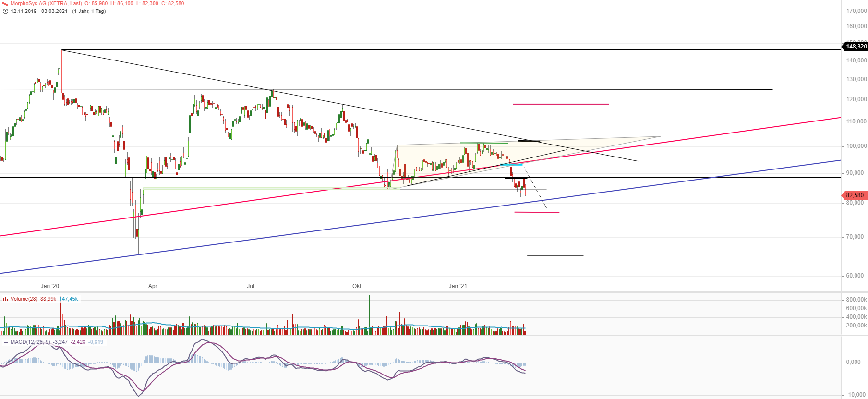Click the '(1 Jahr, 1 Tag)' period label
The height and width of the screenshot is (399, 868).
click(89, 11)
